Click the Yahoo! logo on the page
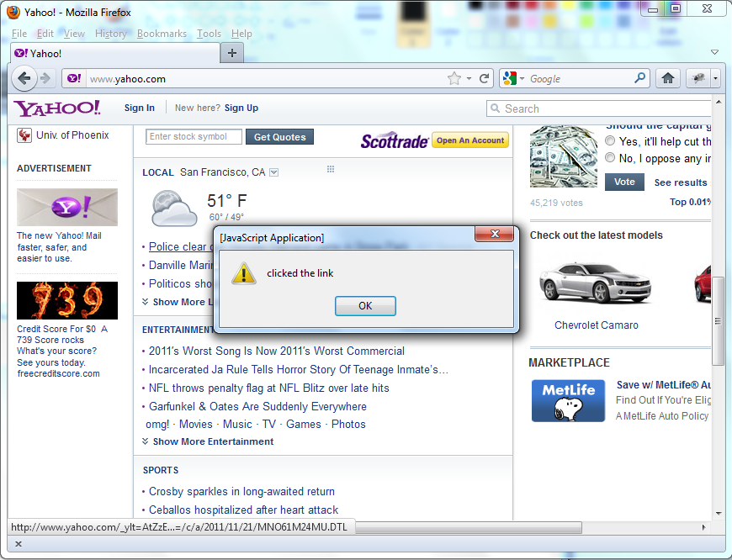 pos(57,108)
